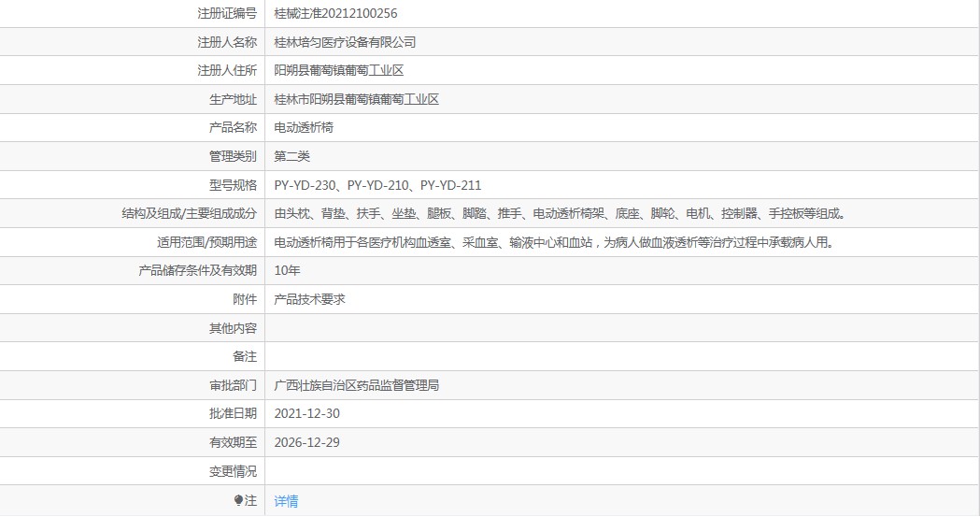The image size is (980, 517).
Task: Click the 注册证编号 label
Action: point(227,13)
